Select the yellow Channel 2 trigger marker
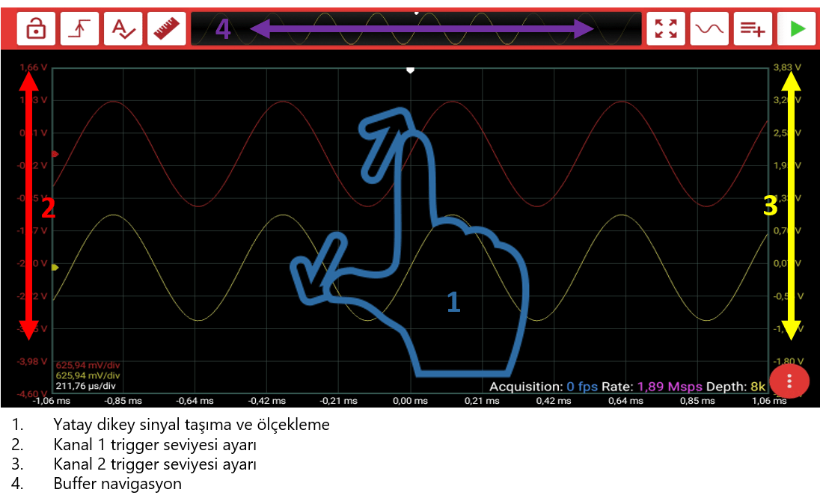 point(55,267)
